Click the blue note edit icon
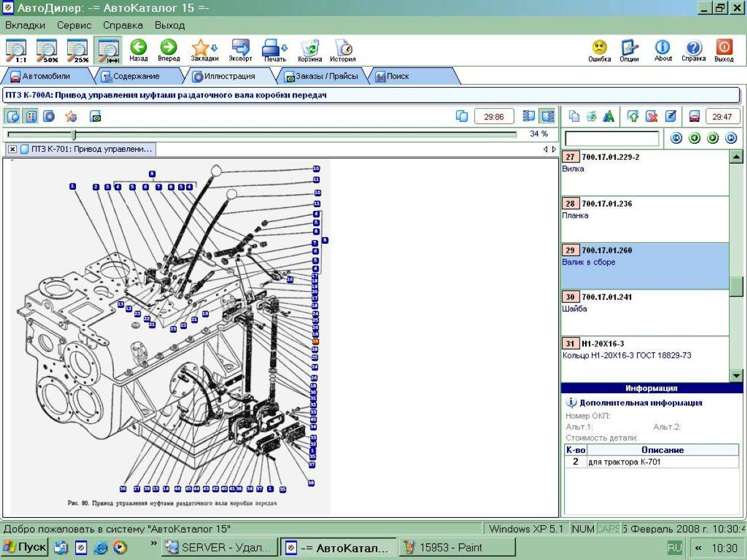Screen dimensions: 747x560 [x=670, y=116]
